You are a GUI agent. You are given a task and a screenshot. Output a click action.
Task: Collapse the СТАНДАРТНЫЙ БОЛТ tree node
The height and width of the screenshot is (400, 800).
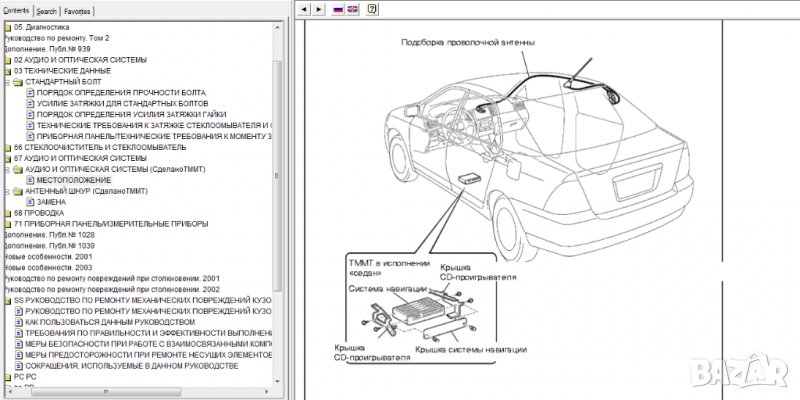[x=7, y=82]
